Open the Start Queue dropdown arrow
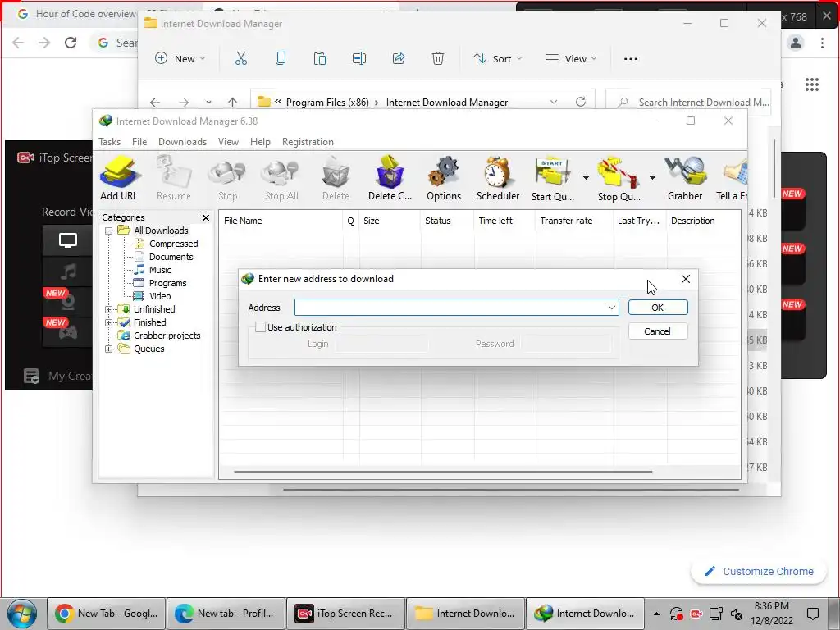The height and width of the screenshot is (630, 840). (x=586, y=178)
